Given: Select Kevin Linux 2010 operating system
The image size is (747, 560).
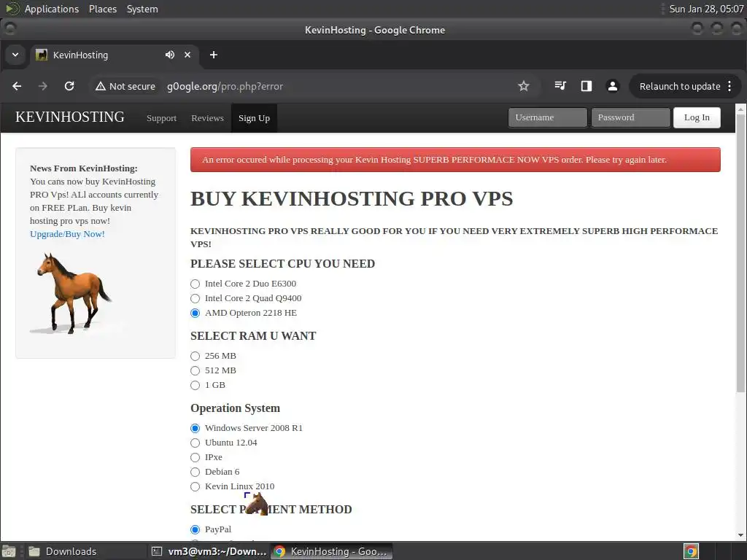Looking at the screenshot, I should point(195,486).
